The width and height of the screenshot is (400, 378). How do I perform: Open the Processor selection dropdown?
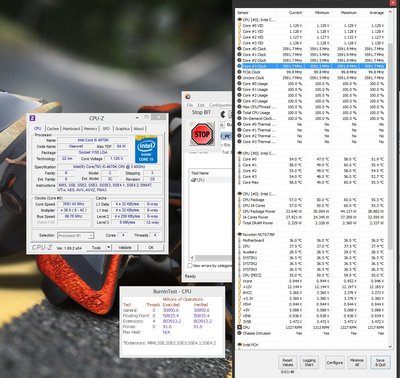coord(76,236)
